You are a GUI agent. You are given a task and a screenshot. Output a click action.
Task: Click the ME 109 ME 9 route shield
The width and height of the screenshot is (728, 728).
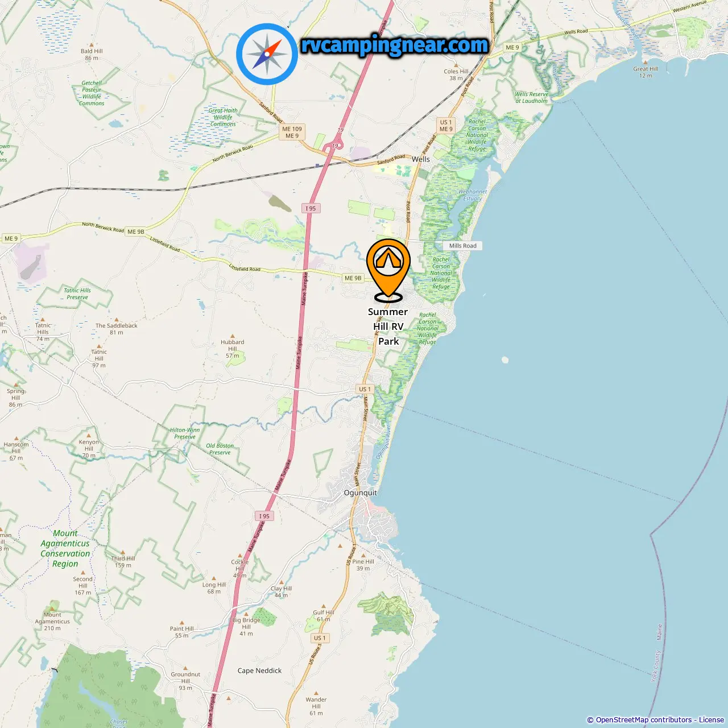[x=292, y=133]
